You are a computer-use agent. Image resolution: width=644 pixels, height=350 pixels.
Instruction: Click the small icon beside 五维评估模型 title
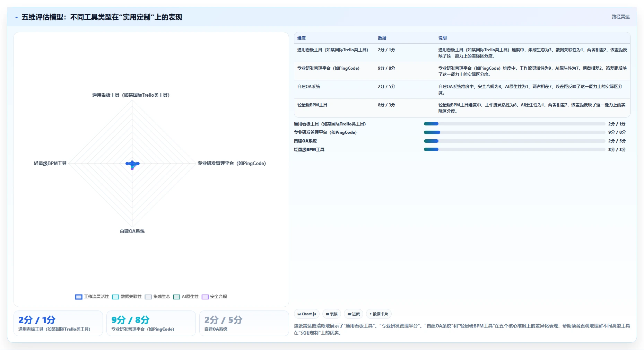[16, 17]
